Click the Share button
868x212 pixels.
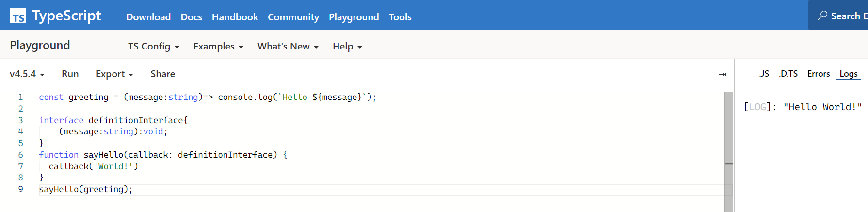coord(163,74)
